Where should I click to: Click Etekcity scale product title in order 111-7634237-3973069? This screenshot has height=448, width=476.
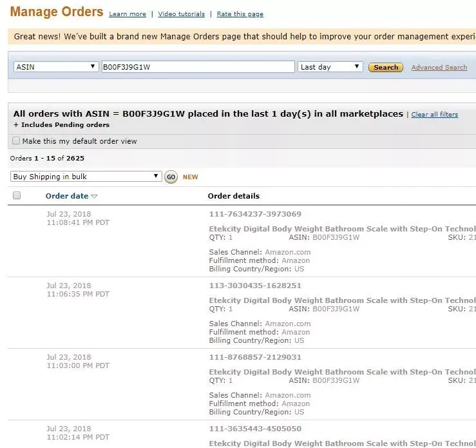[x=343, y=229]
